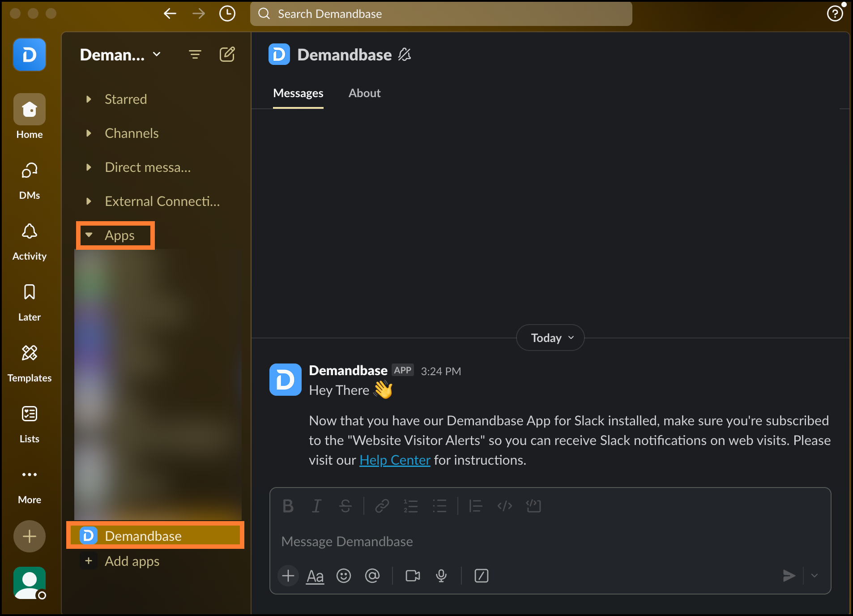Select Demandbase app in the sidebar
The width and height of the screenshot is (853, 616).
155,535
